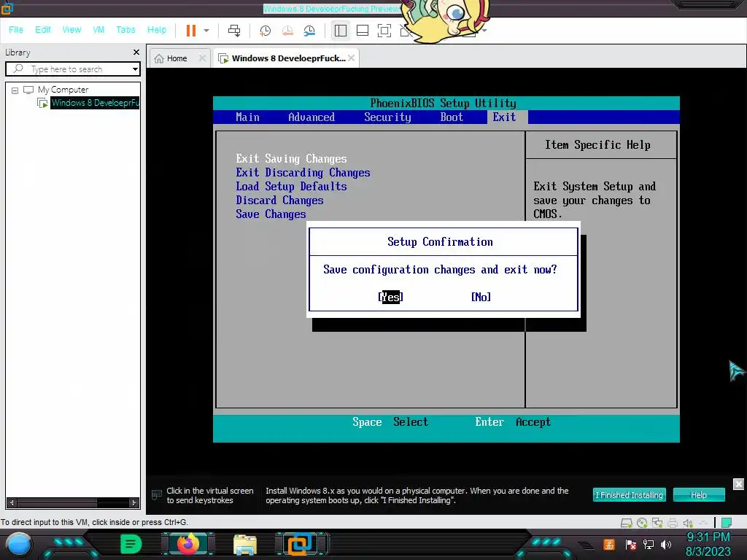Select the Windows 8 VM in the library tree

pyautogui.click(x=95, y=103)
